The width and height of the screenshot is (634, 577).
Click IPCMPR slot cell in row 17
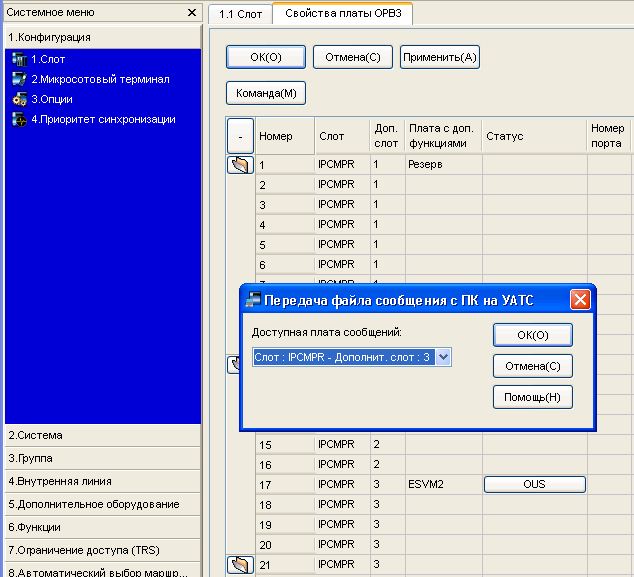coord(342,484)
